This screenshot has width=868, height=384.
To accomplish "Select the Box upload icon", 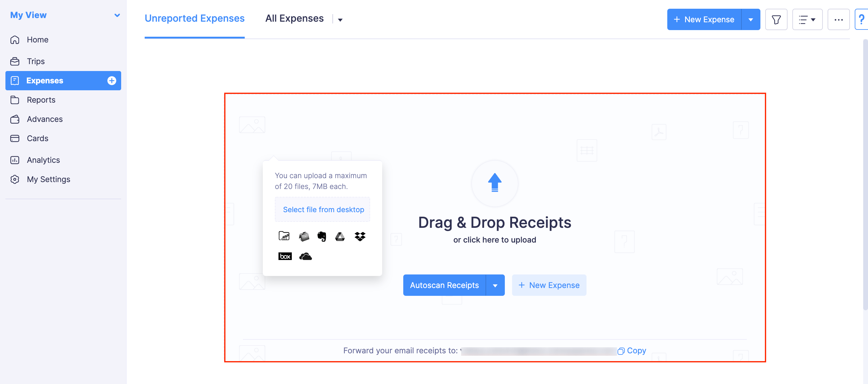I will click(285, 256).
